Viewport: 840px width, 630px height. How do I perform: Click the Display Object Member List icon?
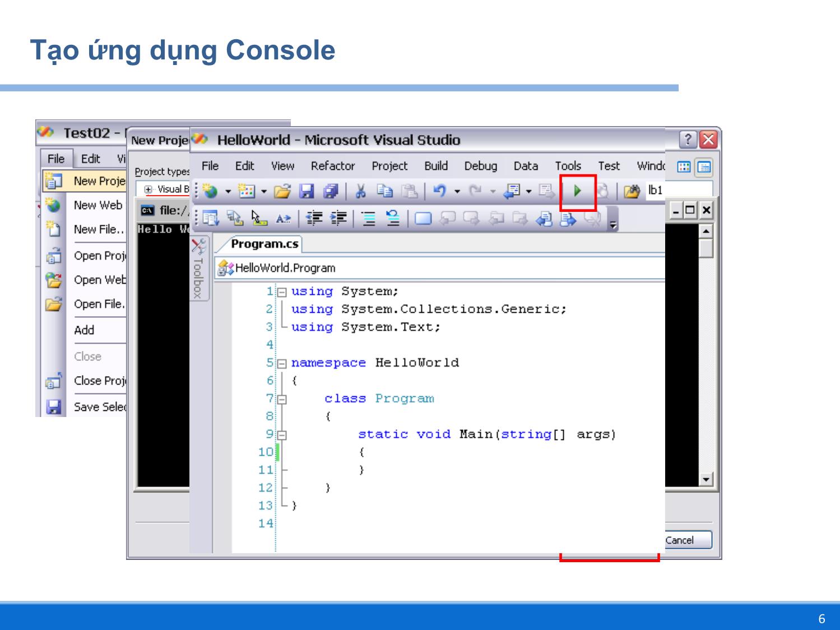(x=211, y=218)
